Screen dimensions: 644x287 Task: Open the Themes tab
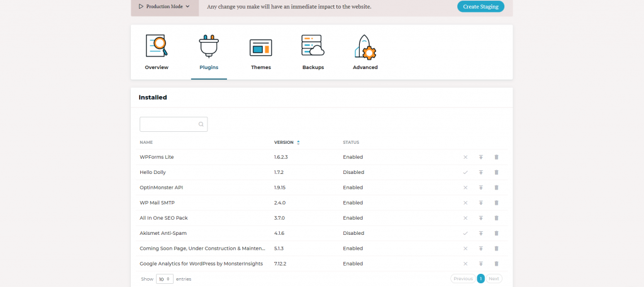tap(261, 53)
